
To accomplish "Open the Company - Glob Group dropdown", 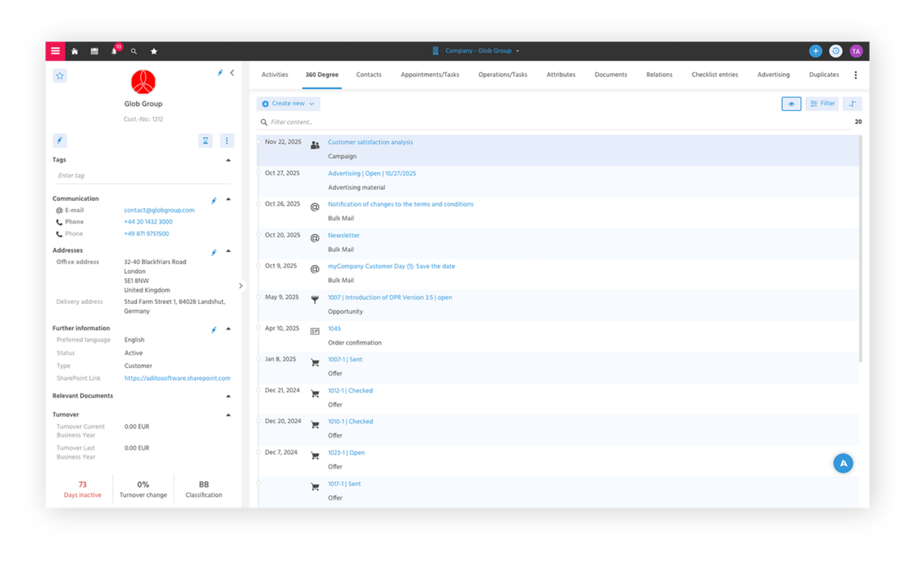I will click(x=477, y=50).
